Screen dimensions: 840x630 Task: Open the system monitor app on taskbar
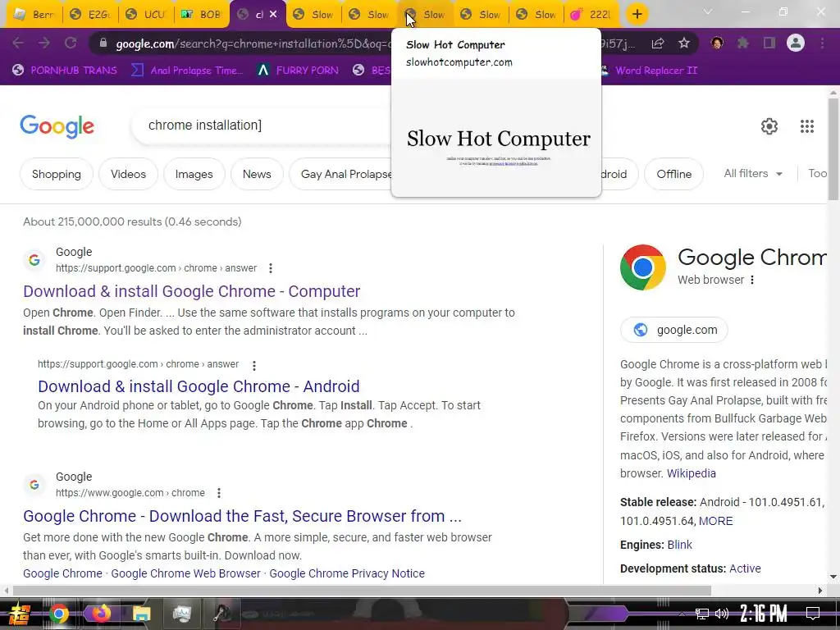(x=182, y=614)
